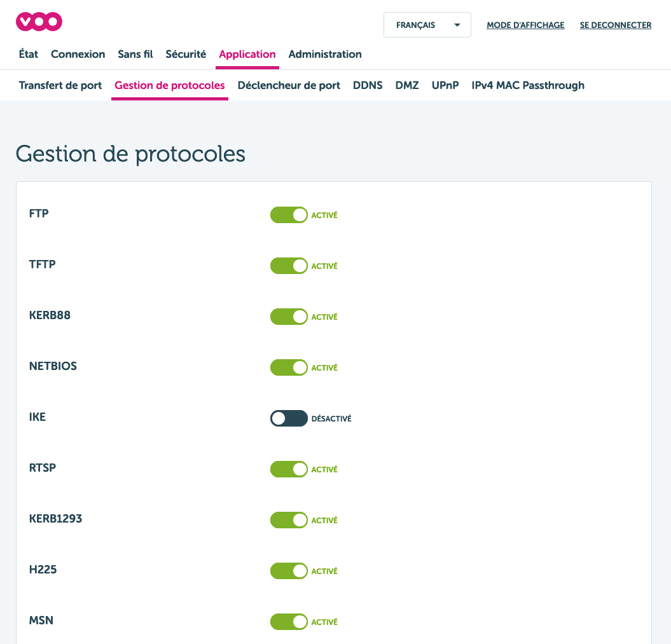This screenshot has height=644, width=671.
Task: Select the DMZ subtab
Action: [x=407, y=85]
